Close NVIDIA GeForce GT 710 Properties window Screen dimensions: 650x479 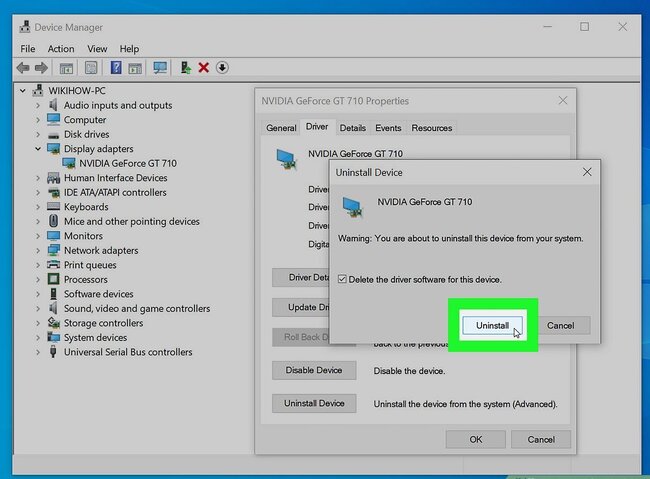[x=563, y=101]
